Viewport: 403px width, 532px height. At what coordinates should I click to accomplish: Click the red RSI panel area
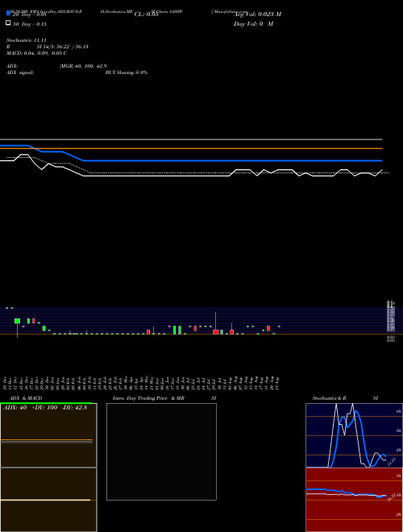click(354, 500)
